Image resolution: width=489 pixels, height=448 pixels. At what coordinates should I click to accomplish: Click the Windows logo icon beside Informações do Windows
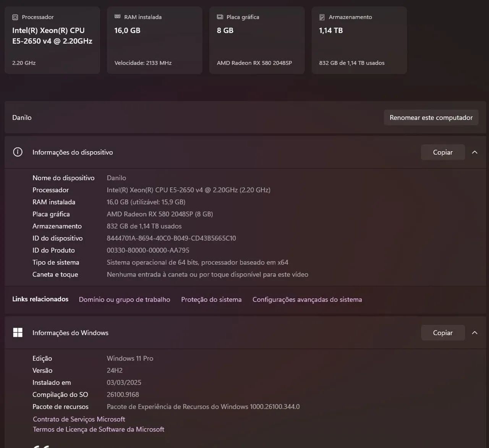[18, 333]
